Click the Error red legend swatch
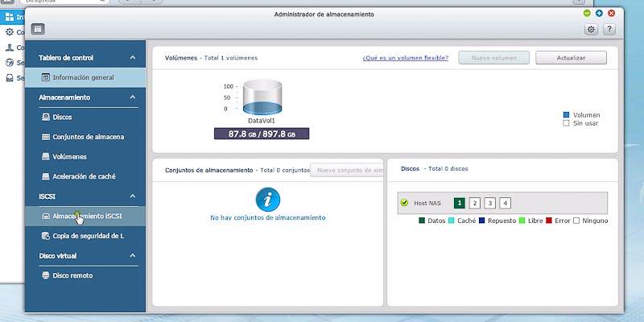Viewport: 644px width, 322px height. click(549, 221)
